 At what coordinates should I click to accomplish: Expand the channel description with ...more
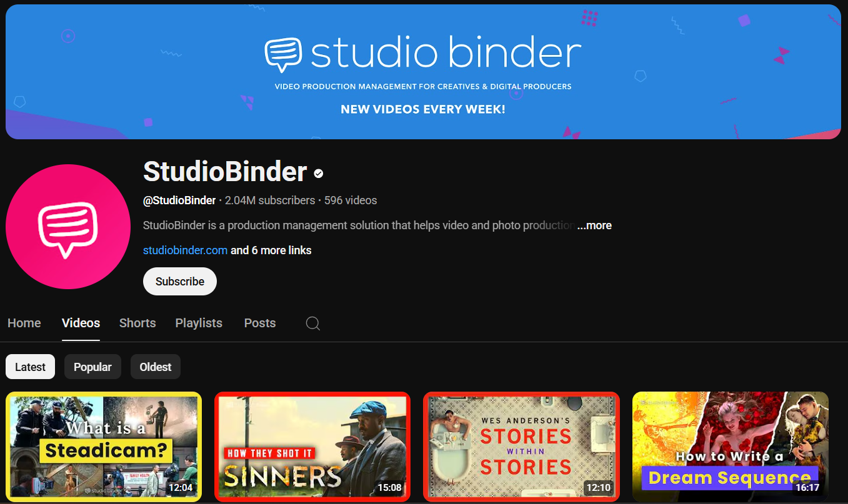pyautogui.click(x=594, y=225)
